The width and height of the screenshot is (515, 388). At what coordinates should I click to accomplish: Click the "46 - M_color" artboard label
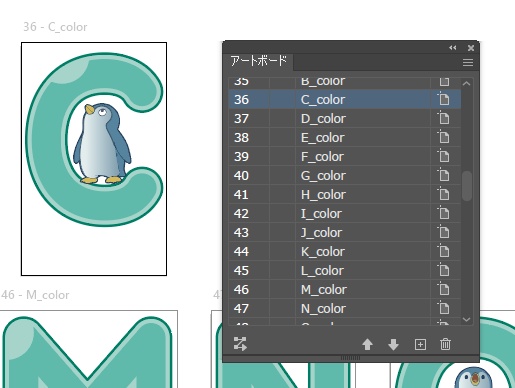coord(35,295)
